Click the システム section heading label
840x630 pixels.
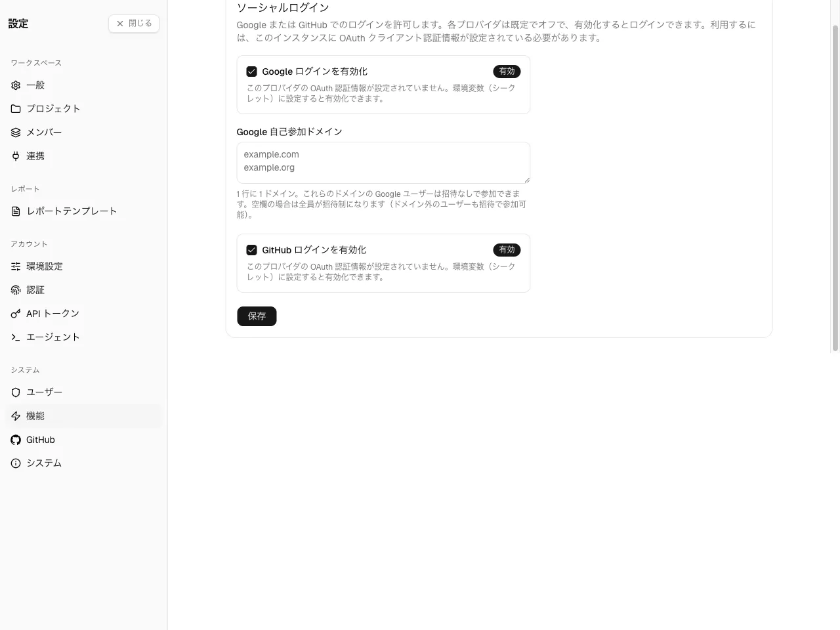(x=25, y=370)
